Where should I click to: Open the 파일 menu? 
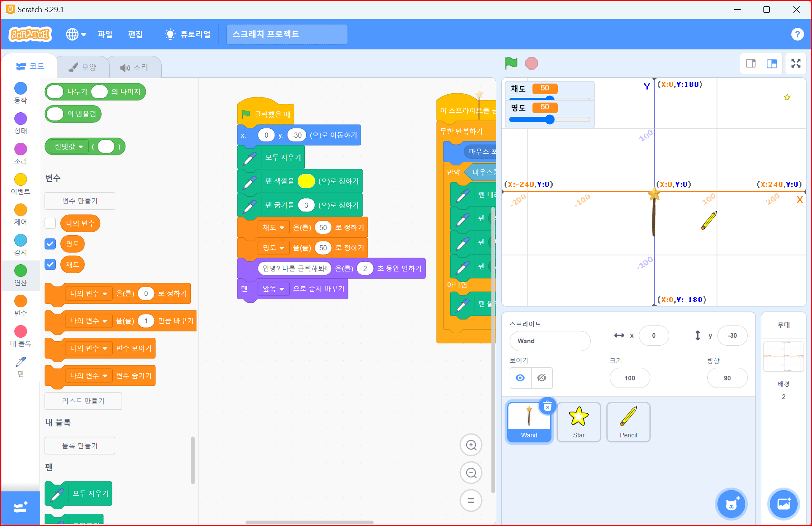pos(105,34)
